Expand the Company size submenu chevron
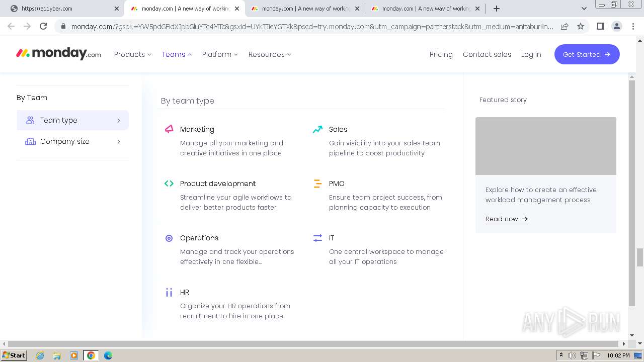The width and height of the screenshot is (644, 362). point(119,142)
